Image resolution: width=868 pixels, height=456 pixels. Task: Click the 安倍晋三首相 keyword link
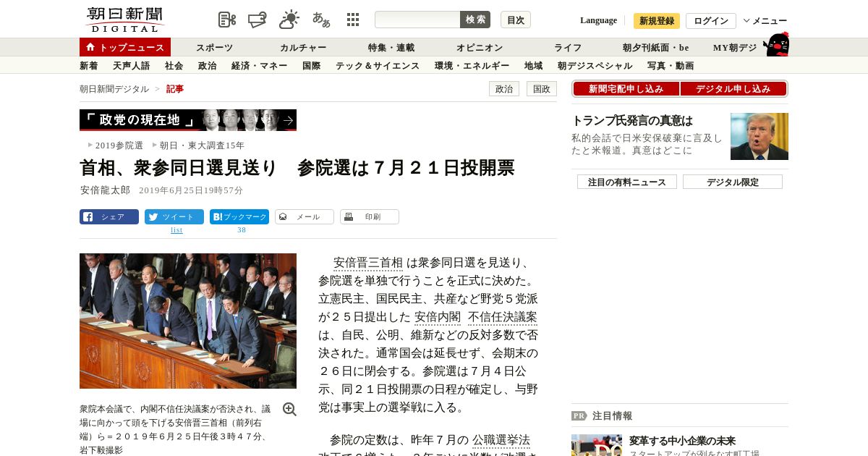click(x=367, y=263)
